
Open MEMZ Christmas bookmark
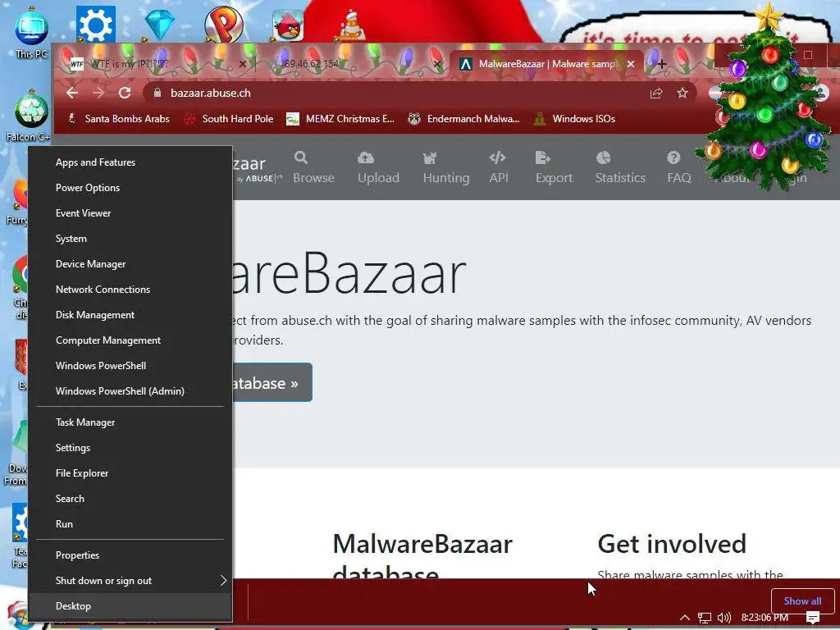click(340, 119)
